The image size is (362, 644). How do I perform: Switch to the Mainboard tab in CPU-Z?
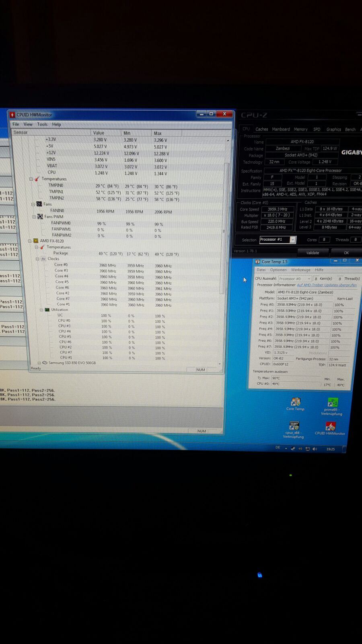pos(281,129)
